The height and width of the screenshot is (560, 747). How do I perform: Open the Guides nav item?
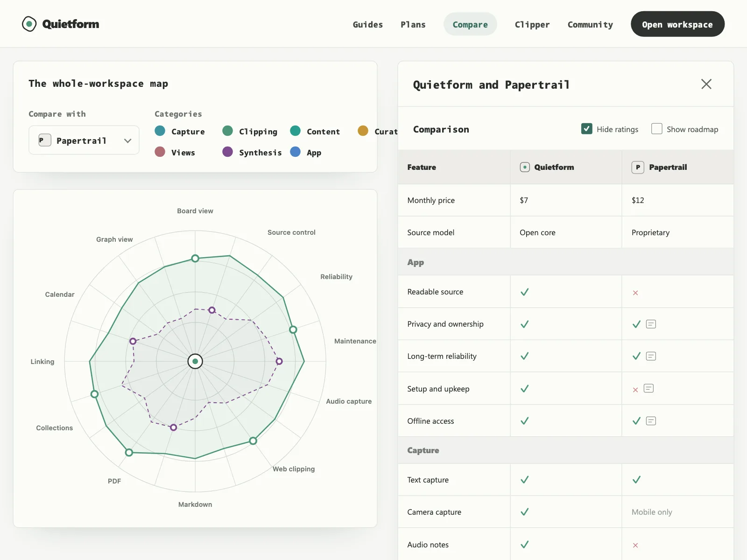click(368, 24)
